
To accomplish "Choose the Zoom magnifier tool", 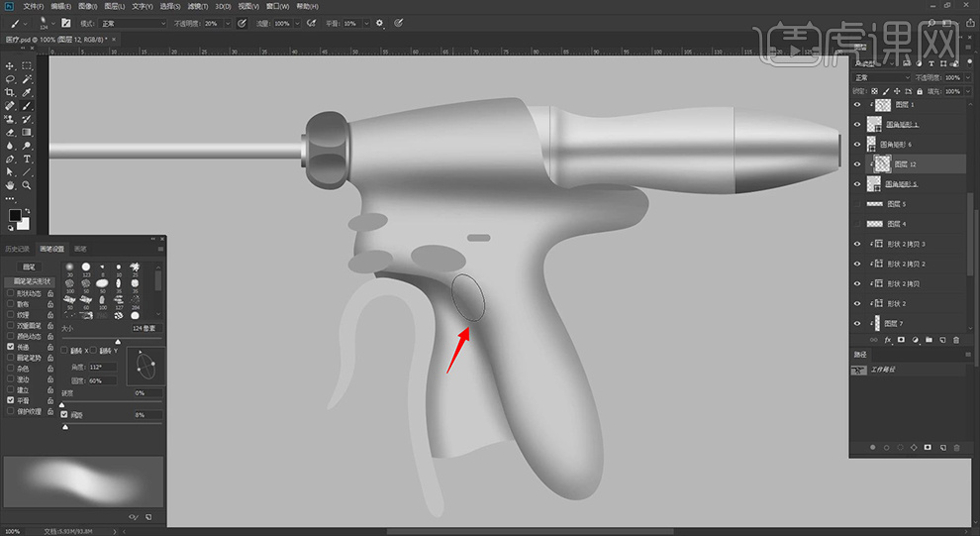I will tap(27, 185).
